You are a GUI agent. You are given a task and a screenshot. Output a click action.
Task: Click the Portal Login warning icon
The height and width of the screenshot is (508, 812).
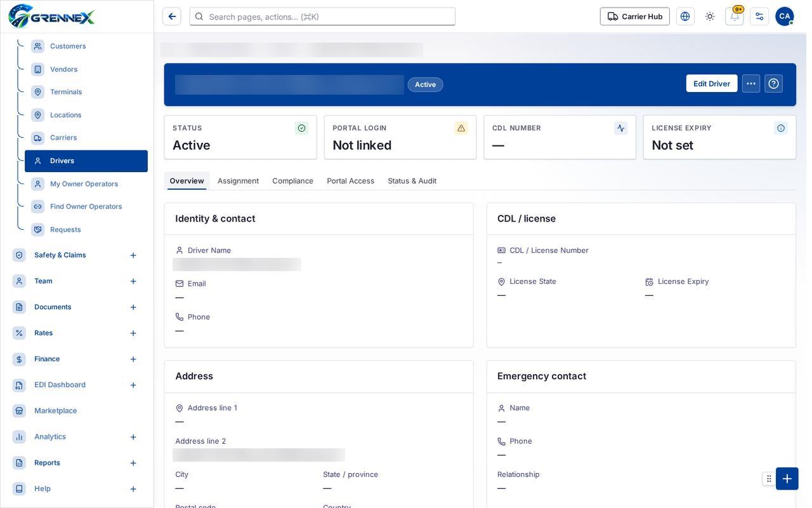(x=461, y=128)
